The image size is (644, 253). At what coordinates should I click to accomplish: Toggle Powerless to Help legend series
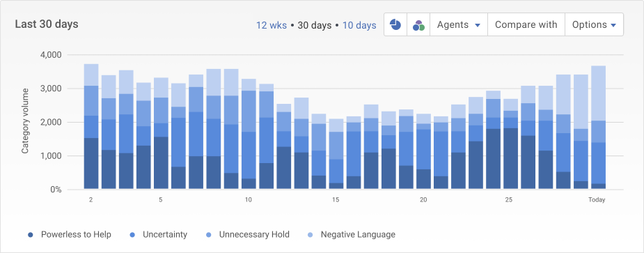(70, 235)
